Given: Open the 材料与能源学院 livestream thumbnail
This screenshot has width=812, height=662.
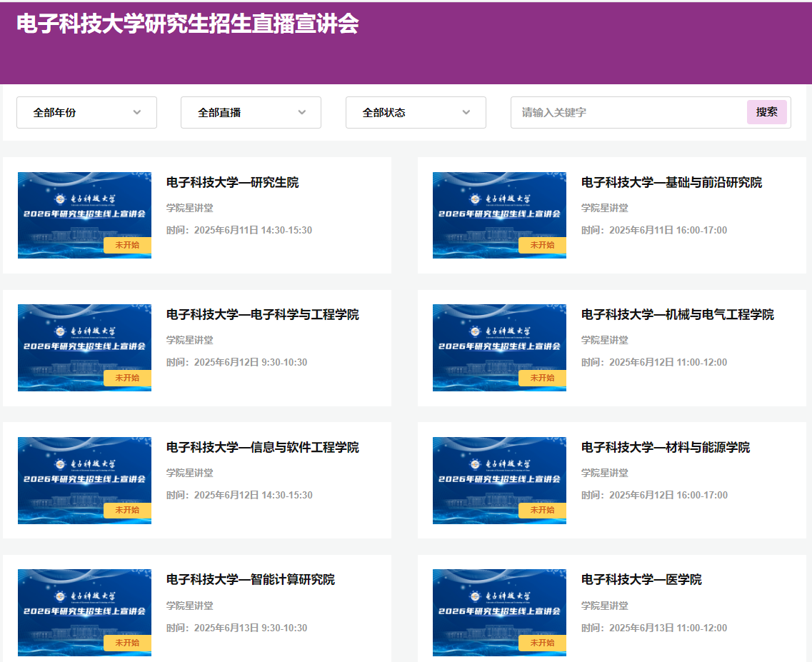Looking at the screenshot, I should [499, 480].
